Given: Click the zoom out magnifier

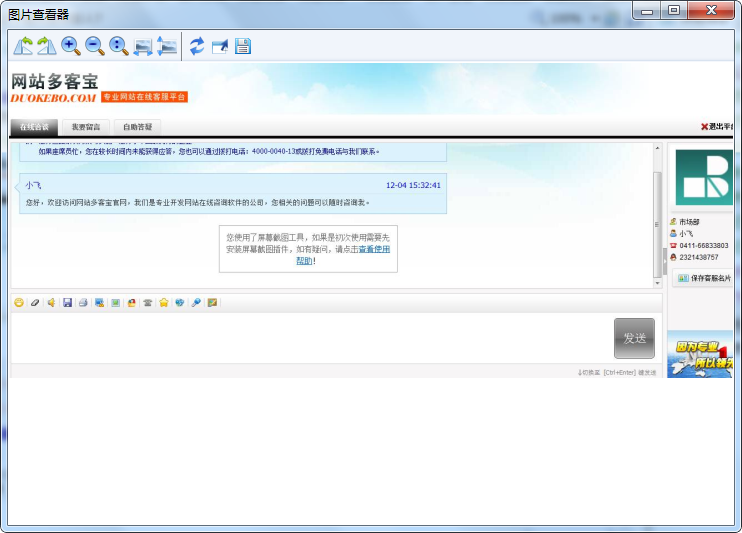Looking at the screenshot, I should (x=95, y=45).
